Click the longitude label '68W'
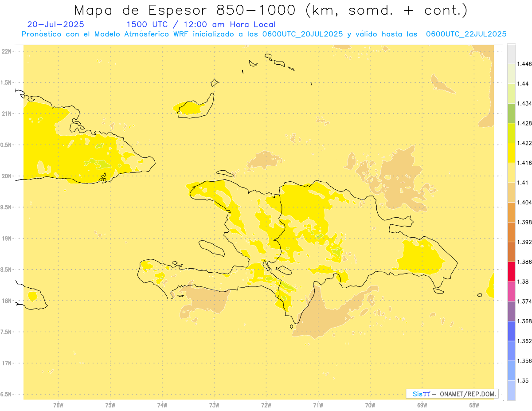 click(x=474, y=405)
